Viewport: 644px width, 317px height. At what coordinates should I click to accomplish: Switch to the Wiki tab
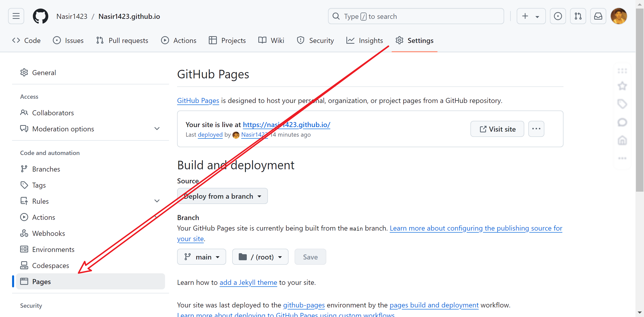271,40
